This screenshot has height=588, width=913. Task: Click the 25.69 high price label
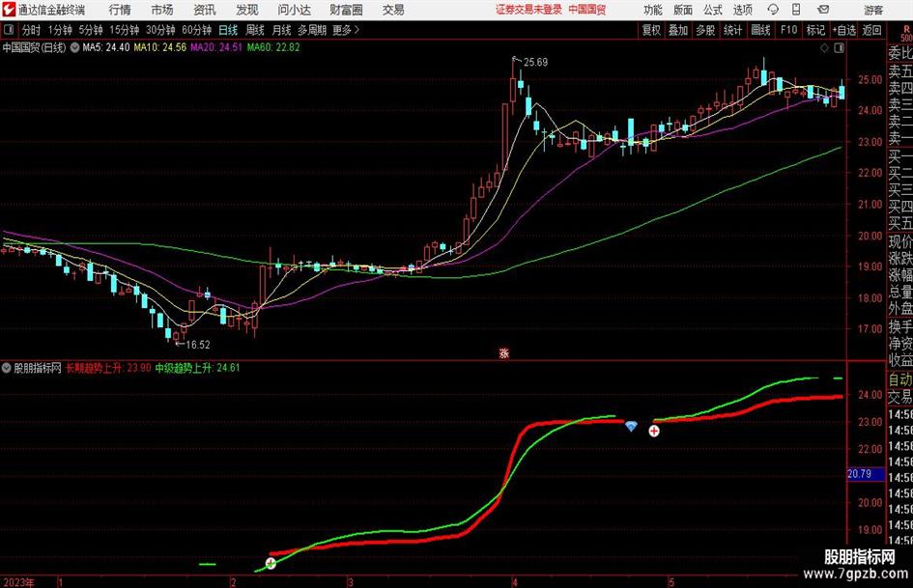(x=535, y=63)
